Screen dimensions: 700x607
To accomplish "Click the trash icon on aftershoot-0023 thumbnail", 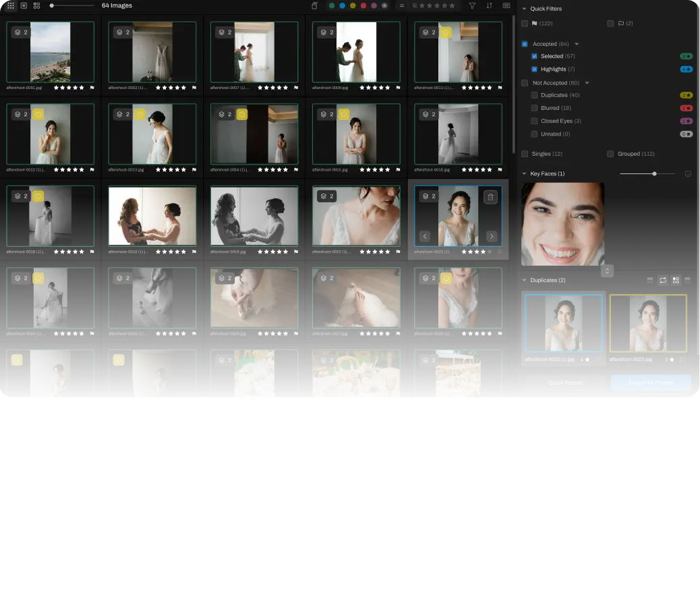I will (x=490, y=196).
